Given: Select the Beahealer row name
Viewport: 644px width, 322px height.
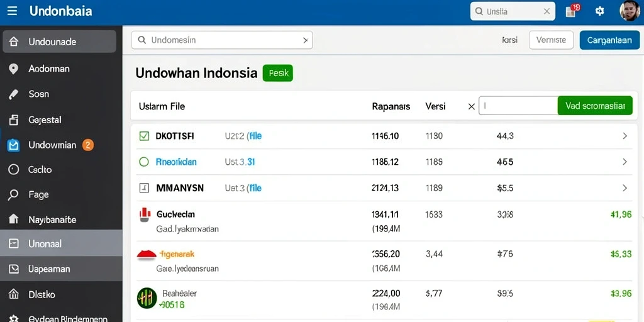Looking at the screenshot, I should [179, 293].
